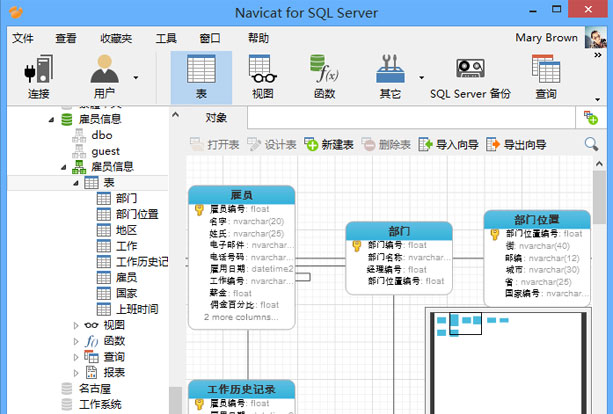Launch 导出向导 export wizard

click(x=516, y=145)
